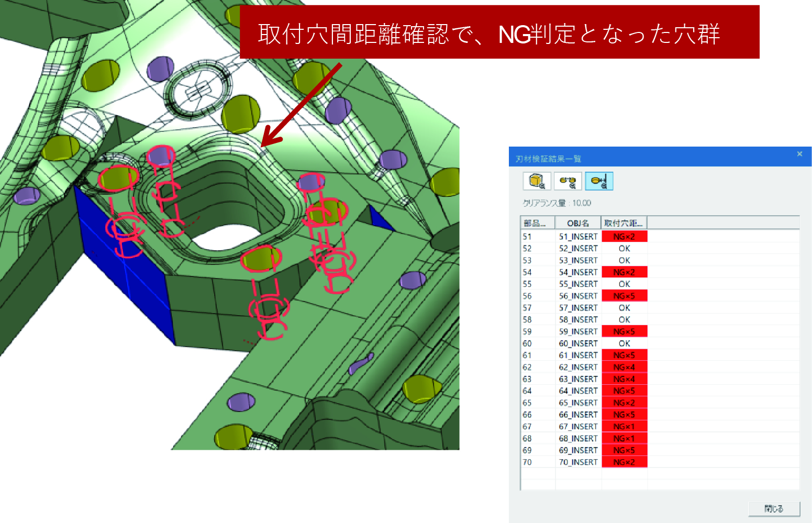Select the hole-to-hole distance check icon

[x=568, y=181]
